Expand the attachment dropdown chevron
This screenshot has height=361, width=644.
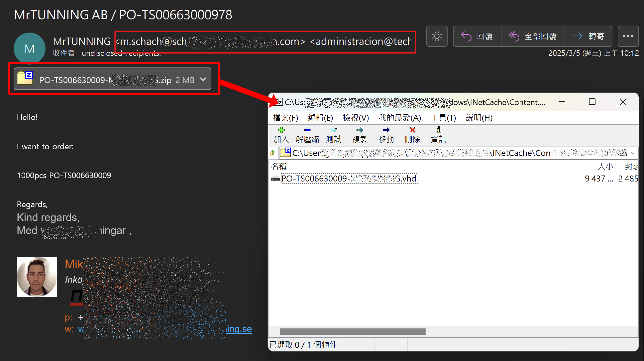[x=203, y=79]
